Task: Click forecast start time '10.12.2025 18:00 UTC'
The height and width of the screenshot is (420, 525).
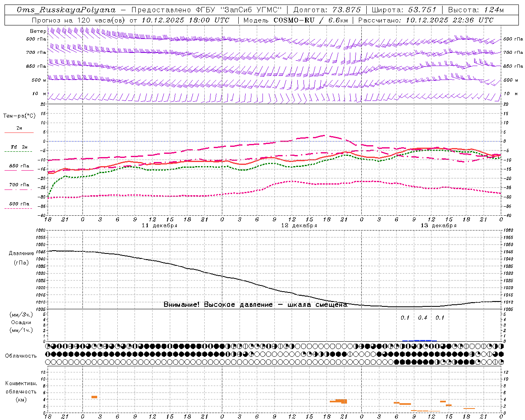Action: coord(185,20)
